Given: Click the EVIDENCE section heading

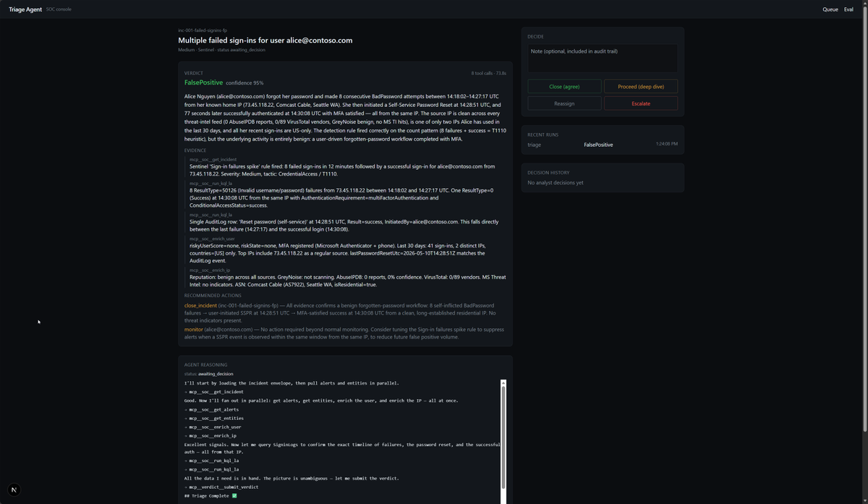Looking at the screenshot, I should pyautogui.click(x=195, y=150).
